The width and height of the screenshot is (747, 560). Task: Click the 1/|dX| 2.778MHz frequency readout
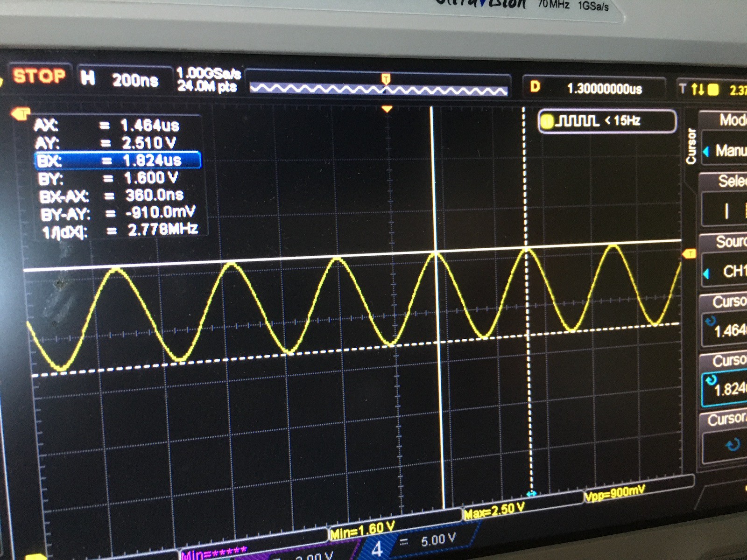click(x=120, y=231)
